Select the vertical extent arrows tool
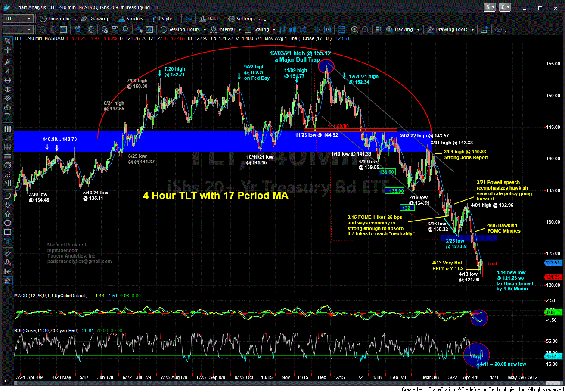Image resolution: width=565 pixels, height=392 pixels. click(7, 90)
